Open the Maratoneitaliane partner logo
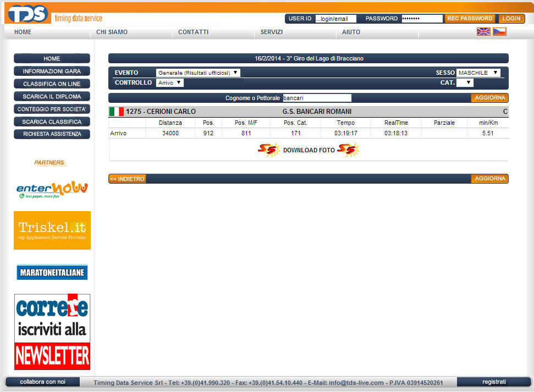534x392 pixels. 52,272
